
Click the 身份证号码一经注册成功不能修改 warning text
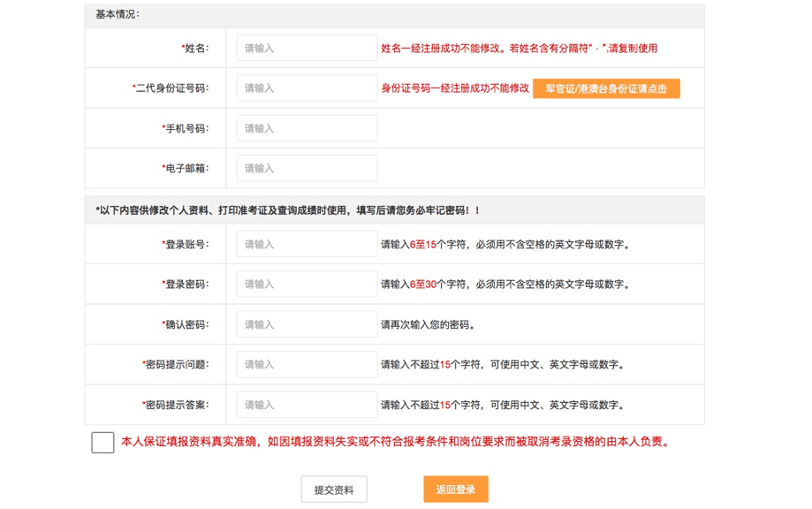click(x=454, y=88)
